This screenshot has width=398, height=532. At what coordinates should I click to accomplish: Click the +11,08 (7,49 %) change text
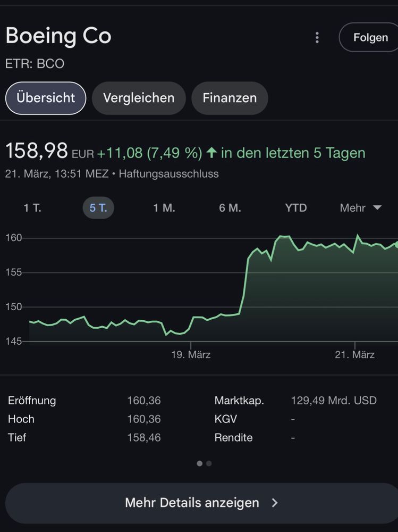(149, 153)
